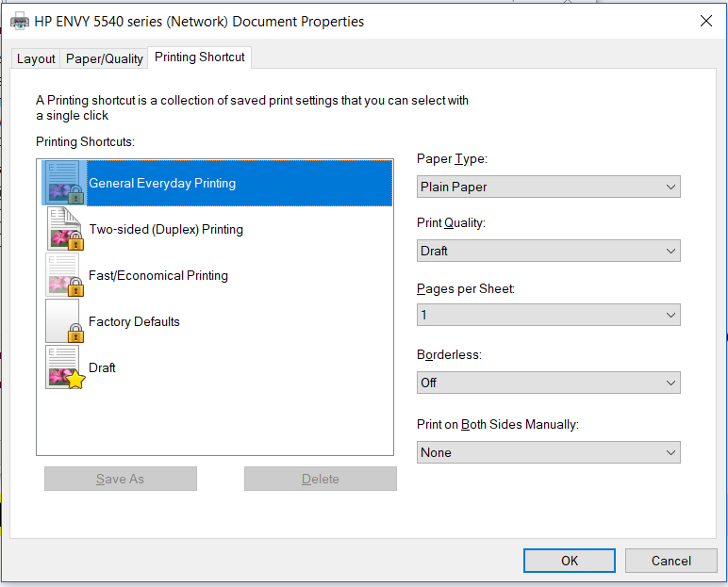This screenshot has width=728, height=587.
Task: Click the Cancel button
Action: tap(670, 561)
